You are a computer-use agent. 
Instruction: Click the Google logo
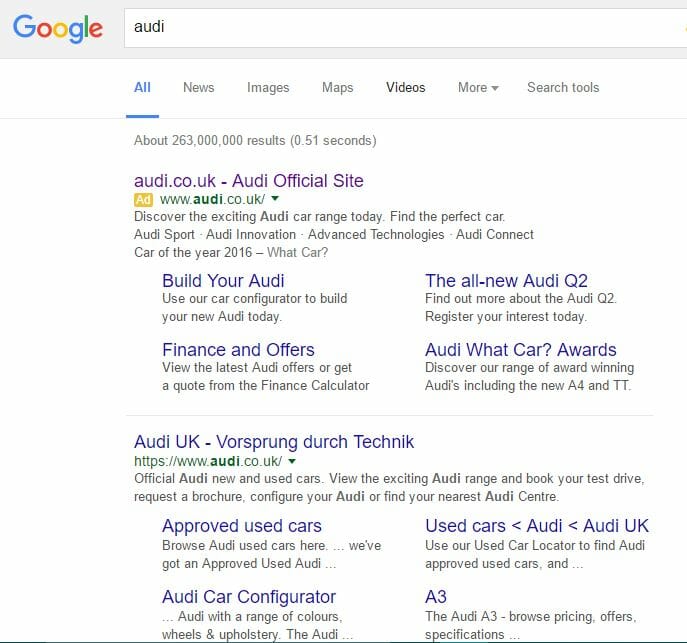point(58,28)
